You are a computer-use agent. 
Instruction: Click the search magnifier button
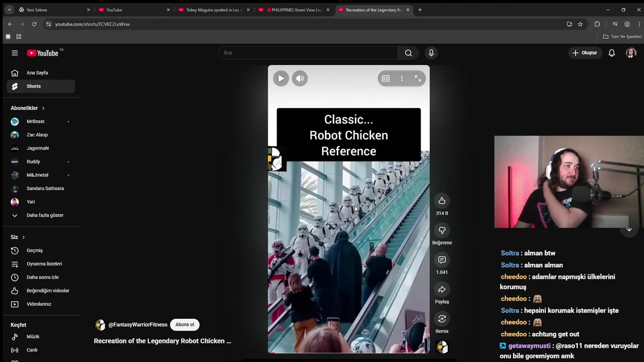(409, 53)
